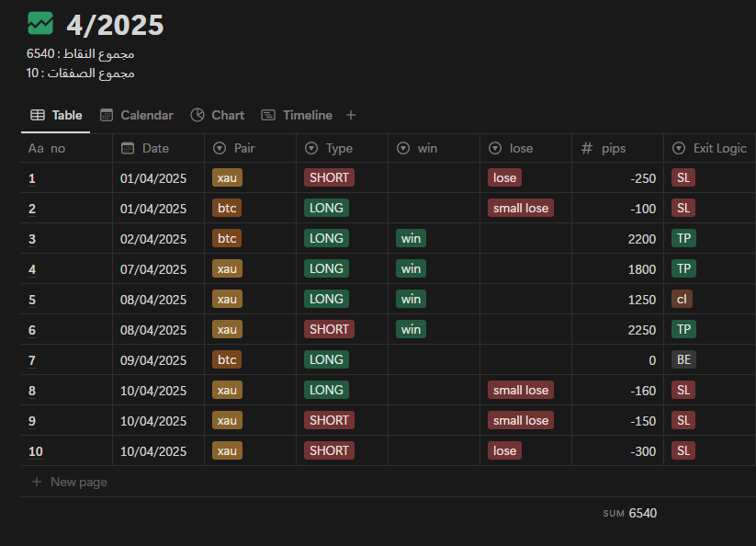The image size is (756, 546).
Task: Click the 4/2025 page title
Action: coord(115,25)
